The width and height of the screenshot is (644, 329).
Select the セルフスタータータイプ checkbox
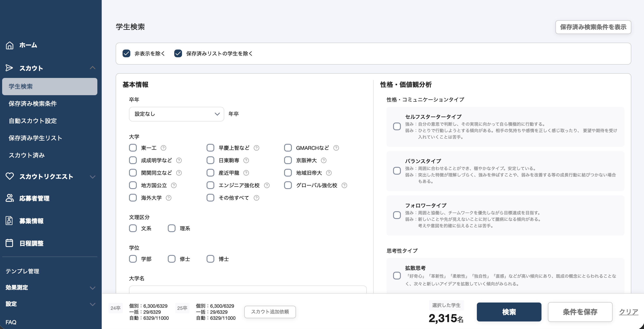pyautogui.click(x=397, y=127)
